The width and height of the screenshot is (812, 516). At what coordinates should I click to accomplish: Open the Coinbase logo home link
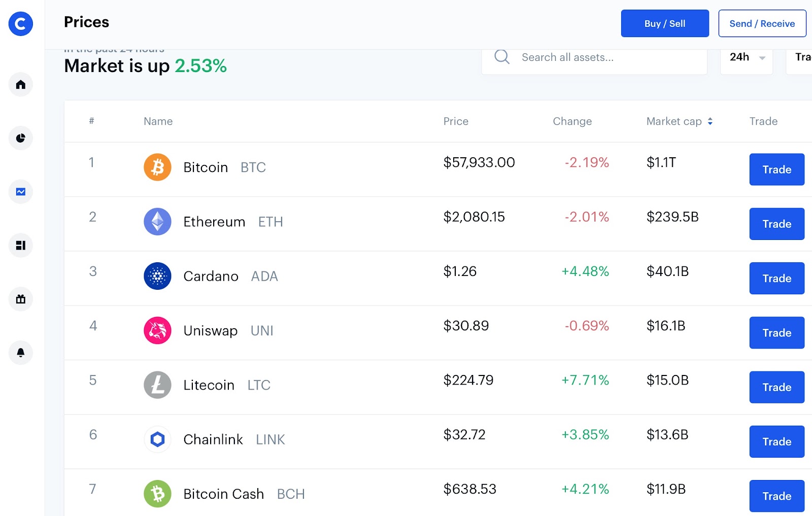coord(21,24)
